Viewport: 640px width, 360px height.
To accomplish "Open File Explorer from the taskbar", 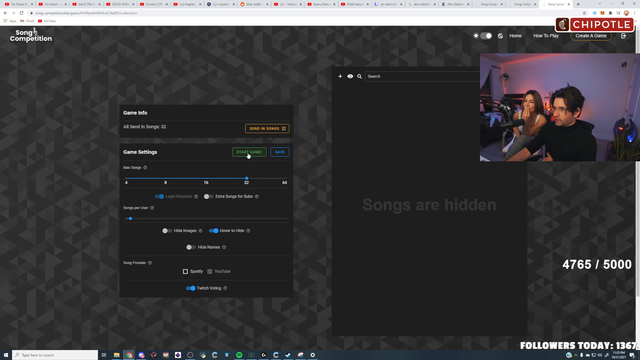I will tap(116, 355).
